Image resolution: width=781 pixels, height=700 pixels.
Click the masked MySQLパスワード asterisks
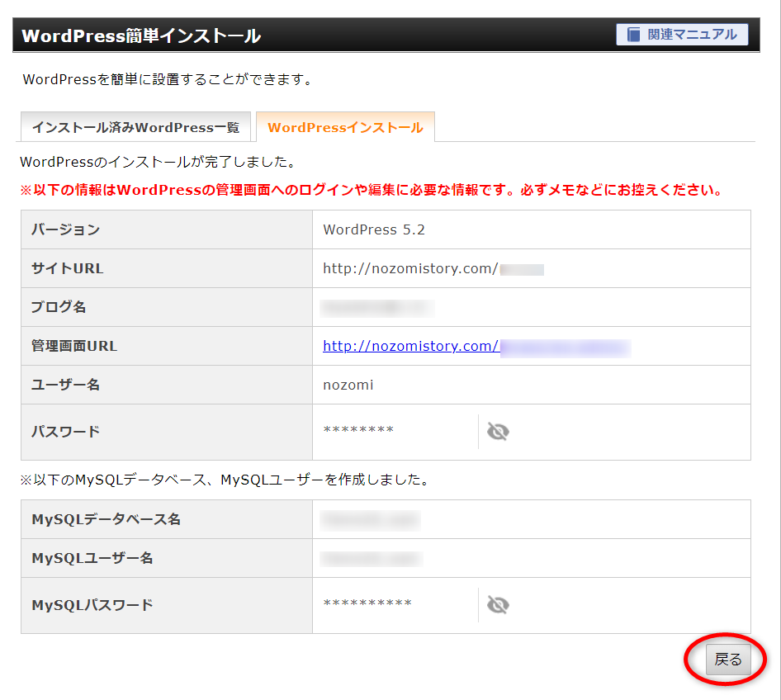click(x=367, y=603)
